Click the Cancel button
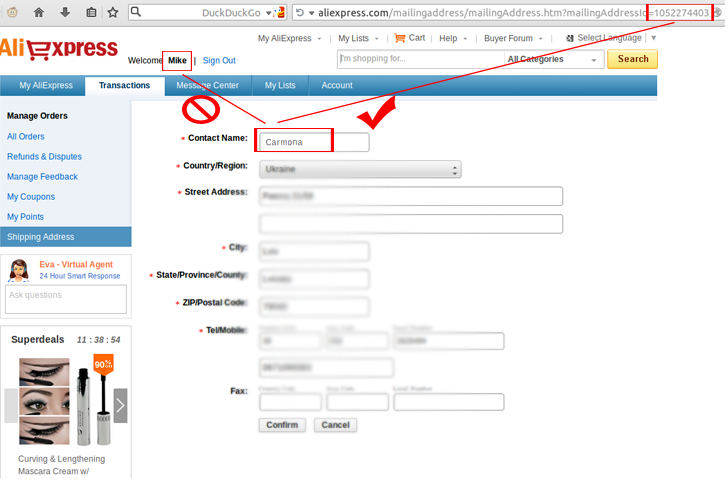 point(335,425)
